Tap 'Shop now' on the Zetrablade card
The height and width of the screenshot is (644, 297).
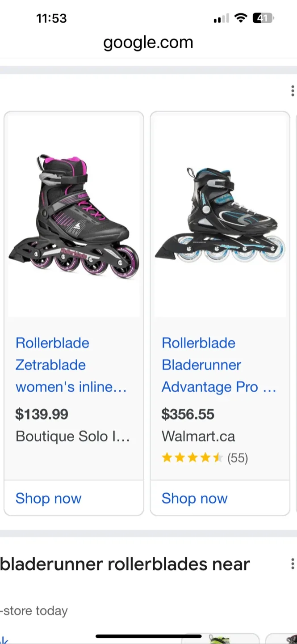[x=48, y=498]
